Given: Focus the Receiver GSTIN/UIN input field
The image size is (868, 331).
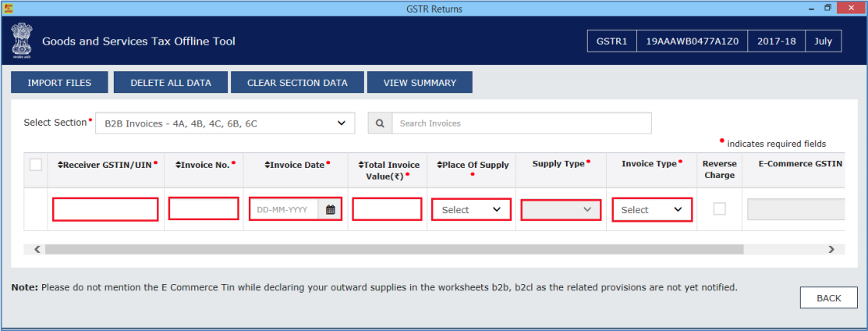Looking at the screenshot, I should point(105,209).
